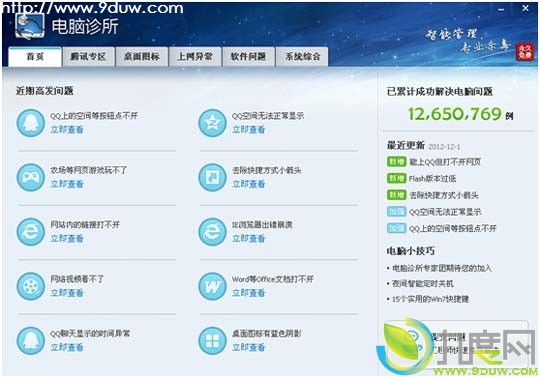Open recent update 能上QQ但打不开网页
This screenshot has width=540, height=378.
pos(445,162)
